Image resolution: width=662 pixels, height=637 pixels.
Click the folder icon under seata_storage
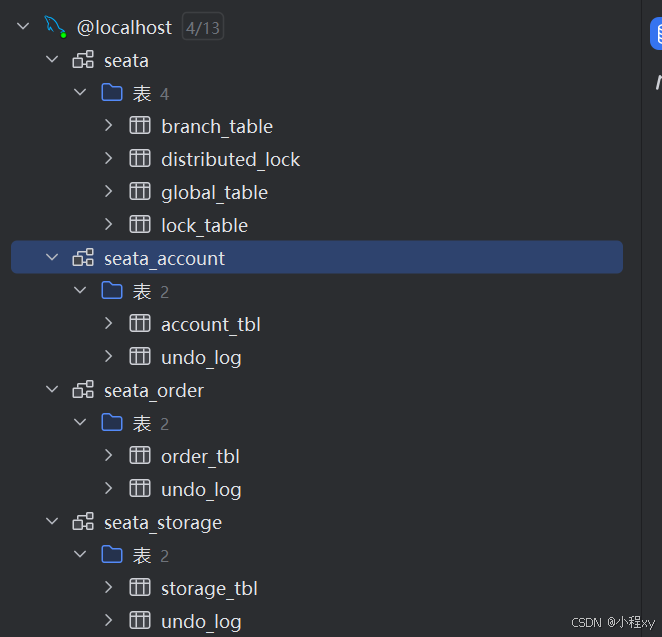(x=112, y=555)
